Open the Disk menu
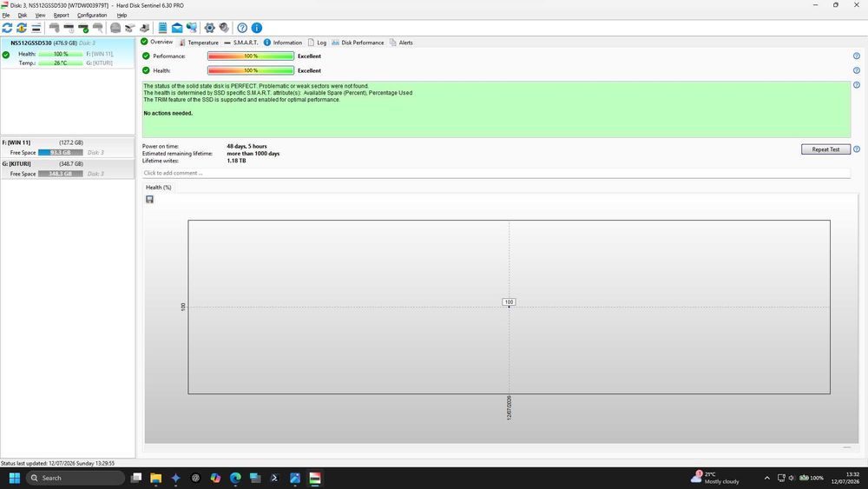Image resolution: width=868 pixels, height=489 pixels. 23,15
